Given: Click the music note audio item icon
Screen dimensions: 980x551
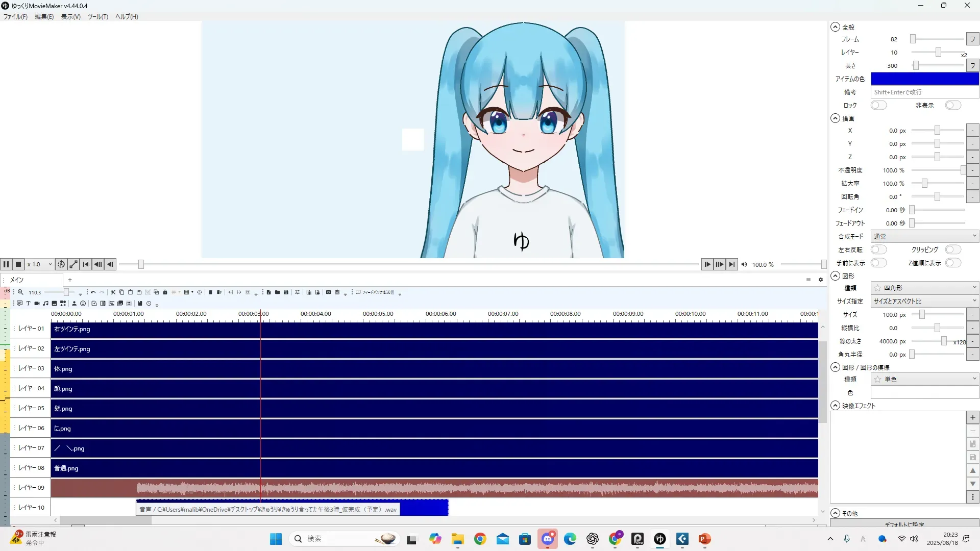Looking at the screenshot, I should click(45, 304).
